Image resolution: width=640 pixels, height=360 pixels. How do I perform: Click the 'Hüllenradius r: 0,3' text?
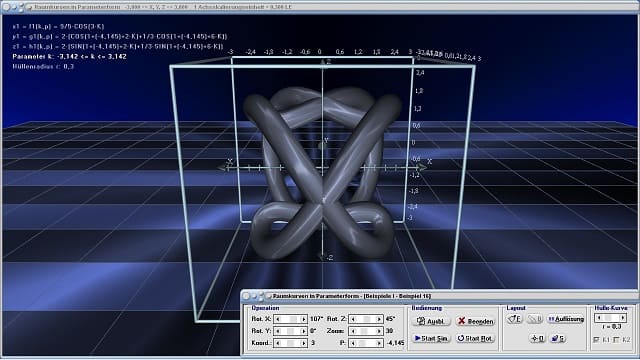tap(43, 66)
